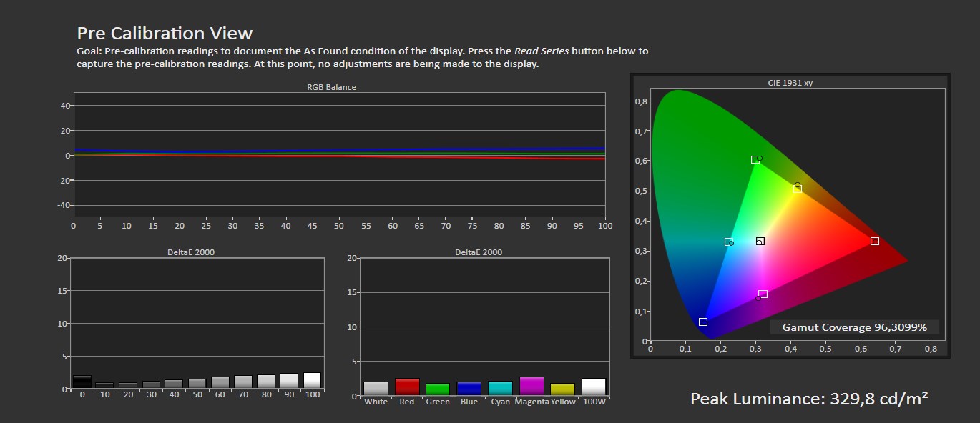
Task: Click the White bar in the DeltaE color chart
Action: point(376,389)
